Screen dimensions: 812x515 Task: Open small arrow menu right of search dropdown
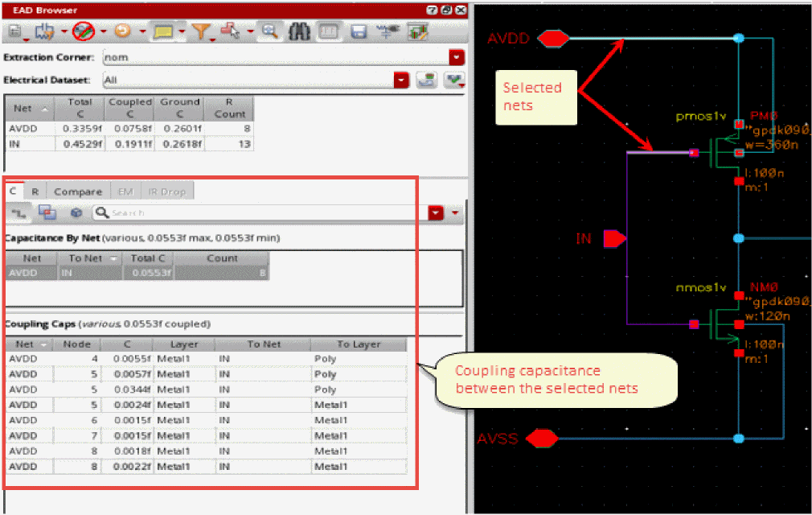point(455,213)
